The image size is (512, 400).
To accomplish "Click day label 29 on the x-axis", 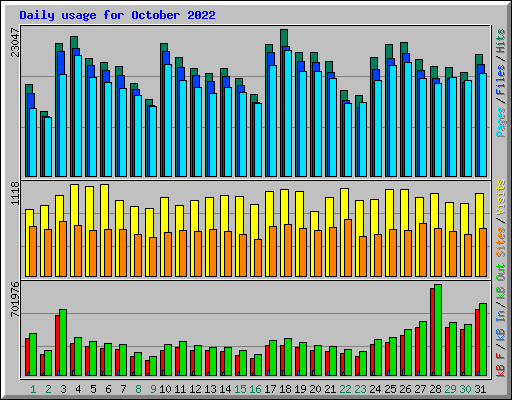I will (x=450, y=389).
